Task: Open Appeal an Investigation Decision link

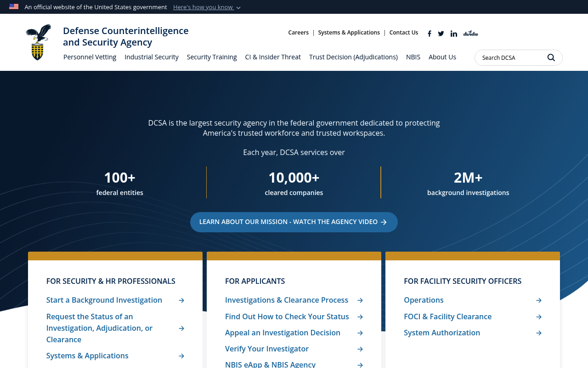Action: click(x=283, y=333)
